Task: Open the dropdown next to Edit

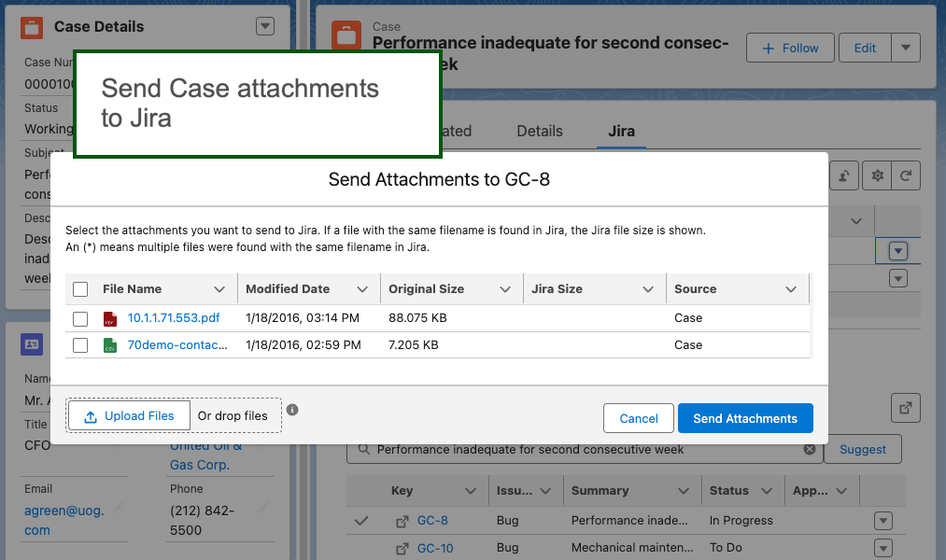Action: 906,49
